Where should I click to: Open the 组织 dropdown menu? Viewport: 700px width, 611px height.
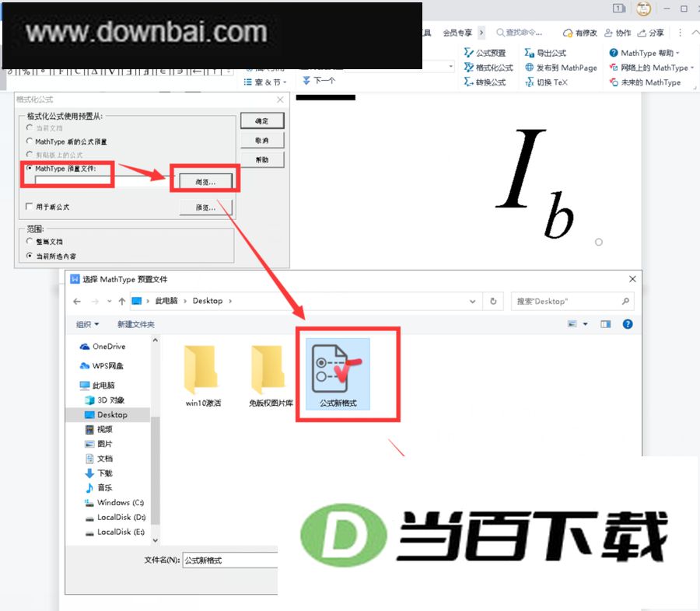[x=87, y=324]
